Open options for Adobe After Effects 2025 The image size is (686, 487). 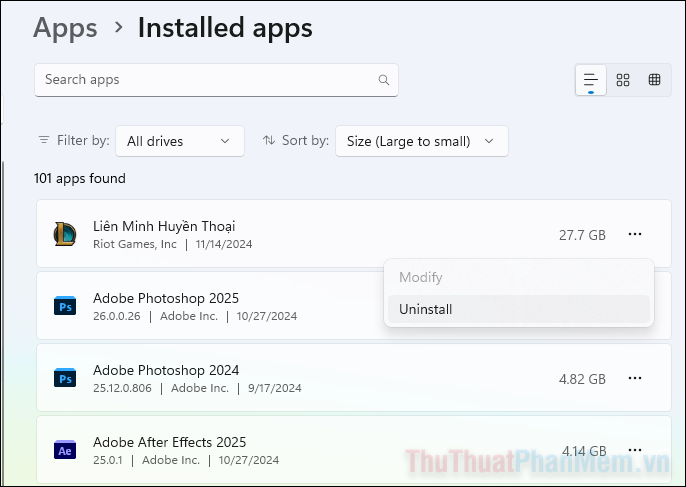[x=635, y=450]
